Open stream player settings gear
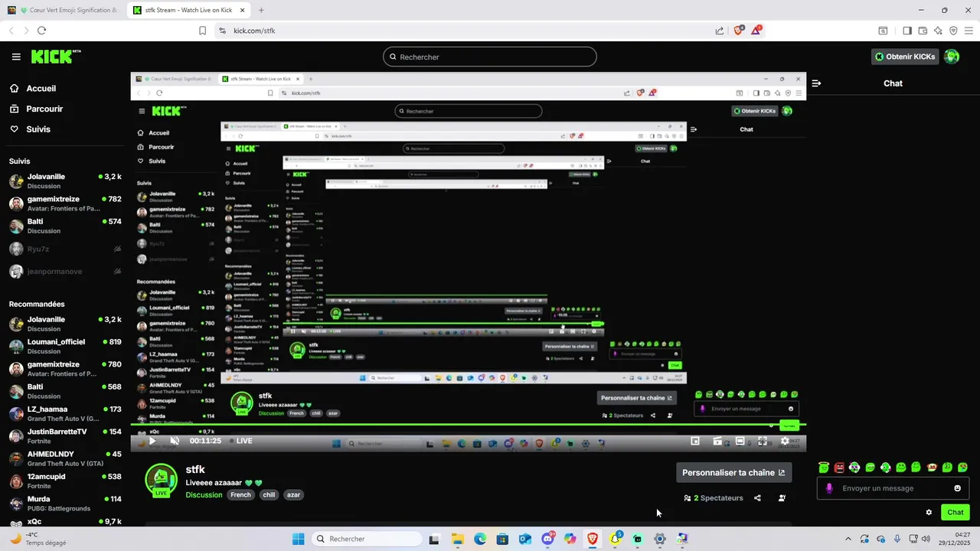 785,441
